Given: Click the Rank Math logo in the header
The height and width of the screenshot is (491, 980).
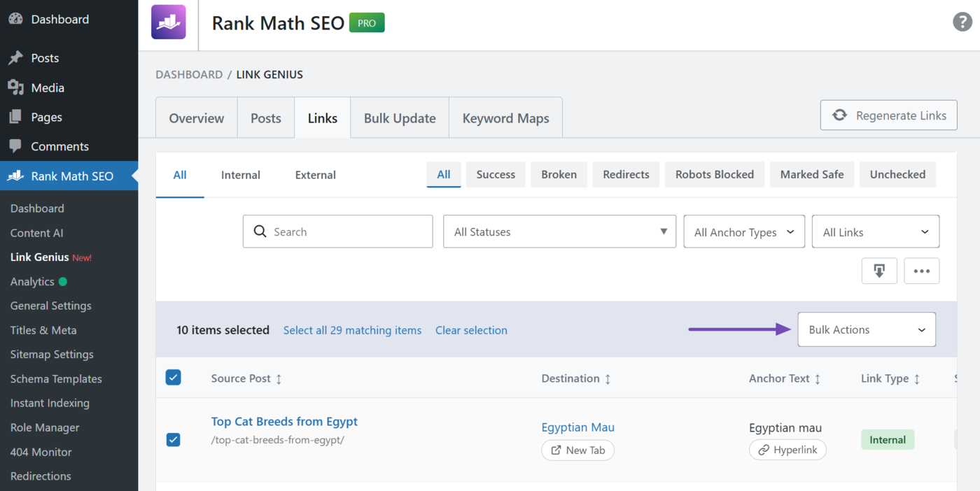Looking at the screenshot, I should point(168,22).
